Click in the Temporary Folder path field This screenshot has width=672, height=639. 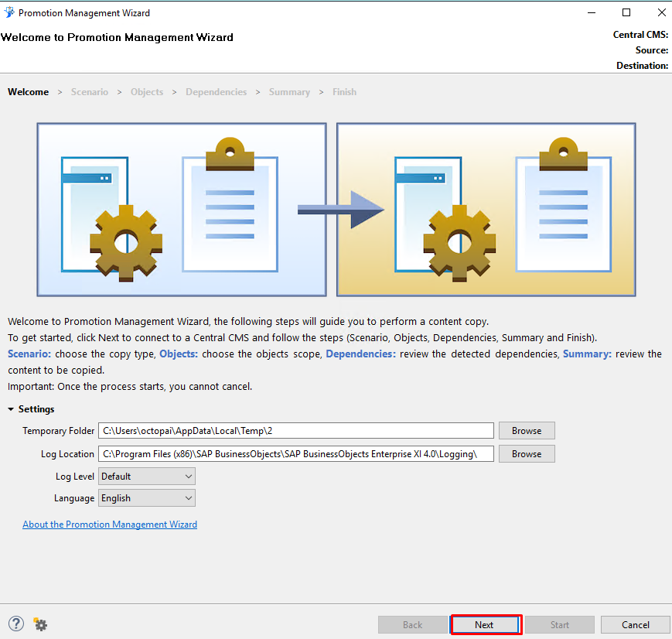click(295, 431)
